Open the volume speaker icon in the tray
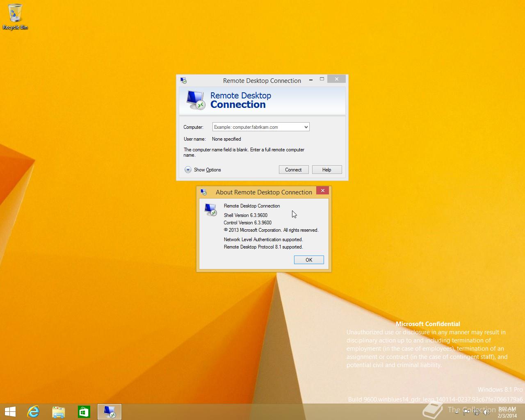Image resolution: width=525 pixels, height=420 pixels. pyautogui.click(x=486, y=412)
